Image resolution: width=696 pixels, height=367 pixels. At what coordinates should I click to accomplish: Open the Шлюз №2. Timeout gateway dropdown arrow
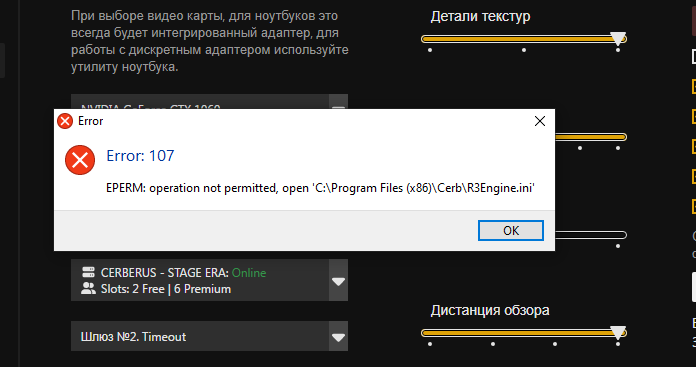pos(338,337)
